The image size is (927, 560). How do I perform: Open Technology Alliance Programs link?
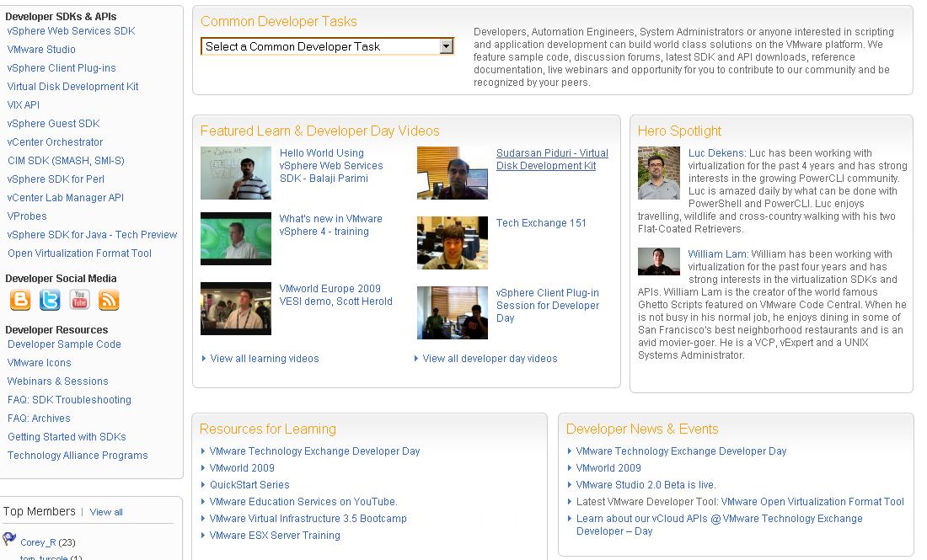tap(78, 455)
